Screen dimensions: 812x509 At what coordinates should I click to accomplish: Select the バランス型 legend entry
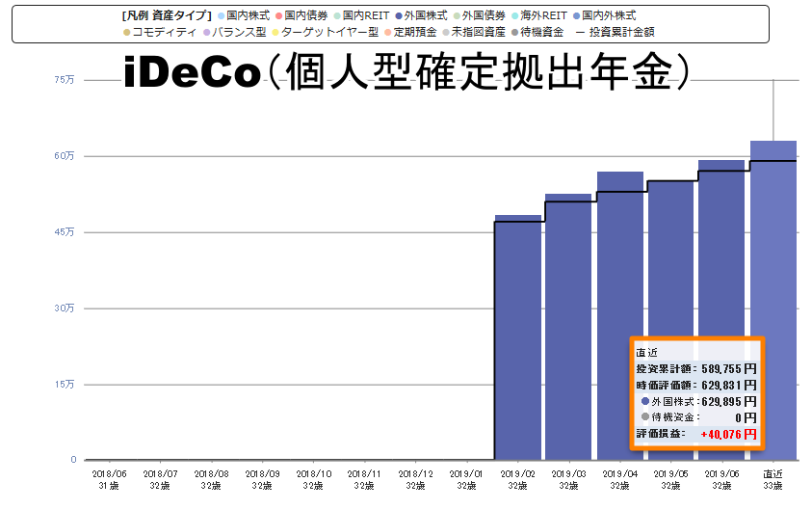pos(235,32)
